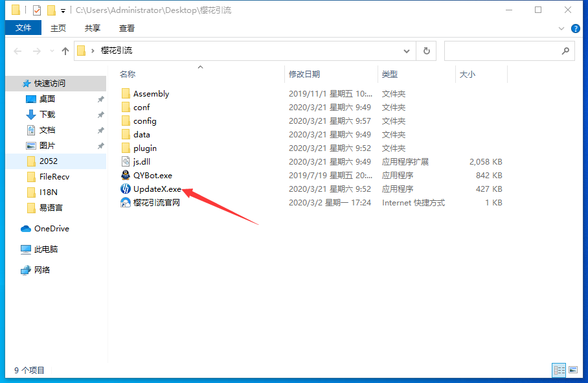588x383 pixels.
Task: Click breadcrumb chevron before 樱花引流
Action: pos(93,51)
